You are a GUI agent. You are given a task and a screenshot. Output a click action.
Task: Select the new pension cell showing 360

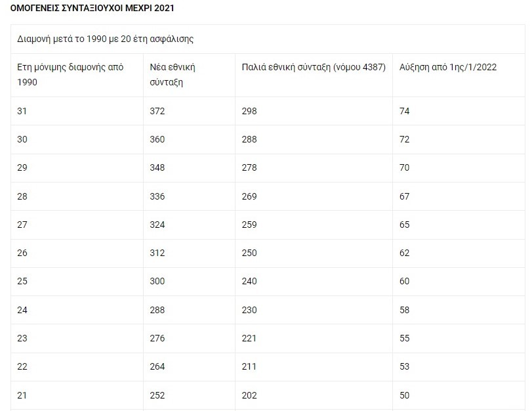click(157, 140)
